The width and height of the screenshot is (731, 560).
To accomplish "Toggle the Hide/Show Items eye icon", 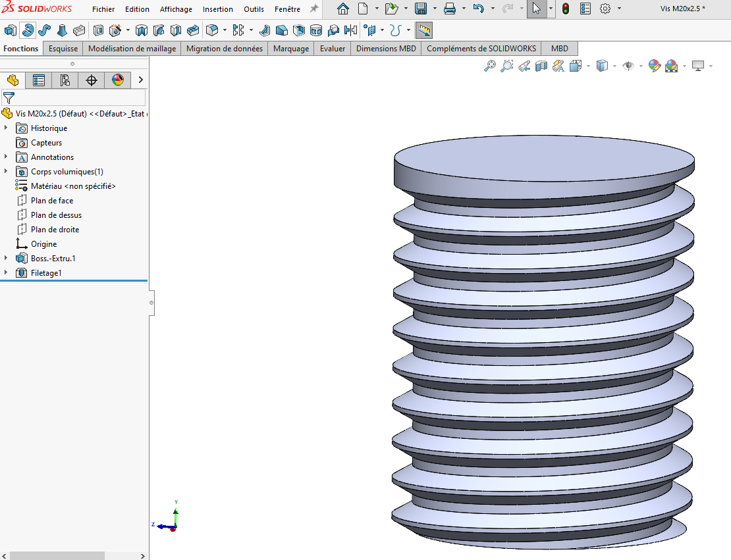I will pyautogui.click(x=628, y=66).
